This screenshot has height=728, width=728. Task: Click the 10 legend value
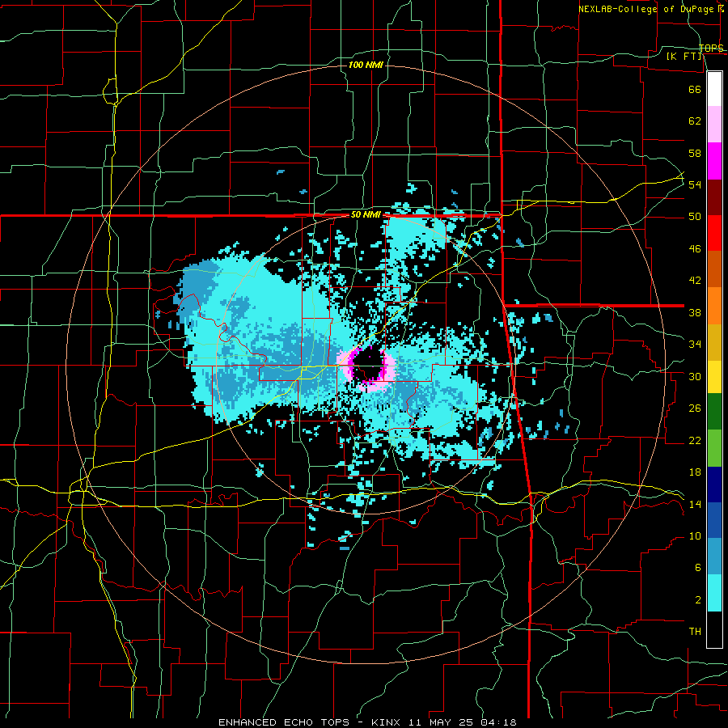[x=695, y=535]
